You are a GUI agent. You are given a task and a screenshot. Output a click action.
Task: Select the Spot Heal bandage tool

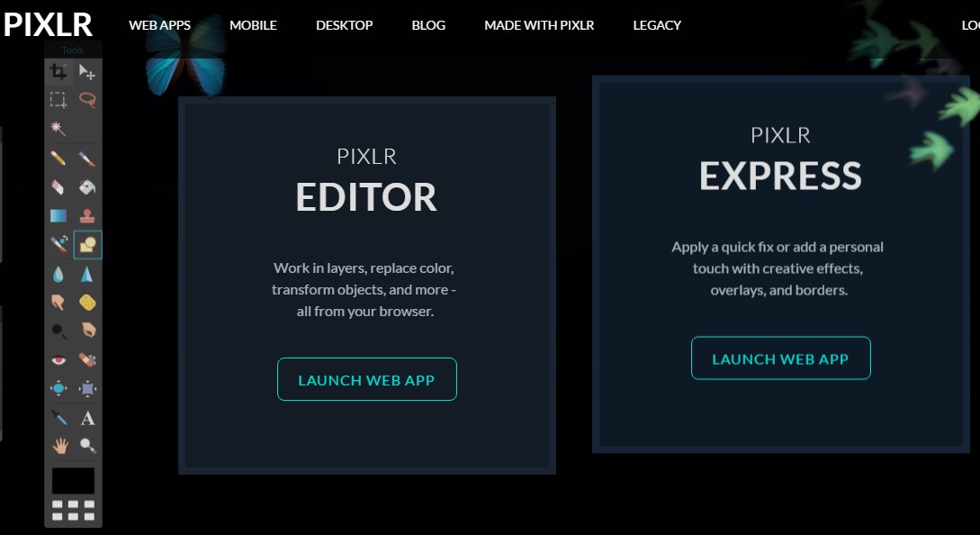87,359
